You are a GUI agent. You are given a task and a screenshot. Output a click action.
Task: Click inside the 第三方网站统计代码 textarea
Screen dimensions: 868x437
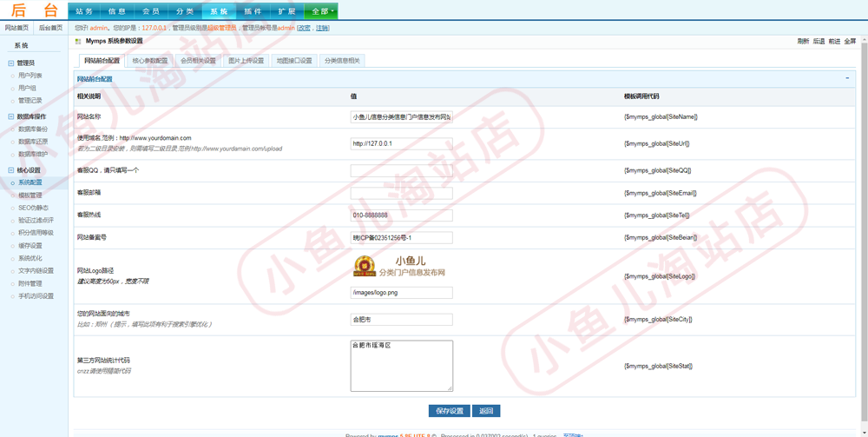(401, 366)
